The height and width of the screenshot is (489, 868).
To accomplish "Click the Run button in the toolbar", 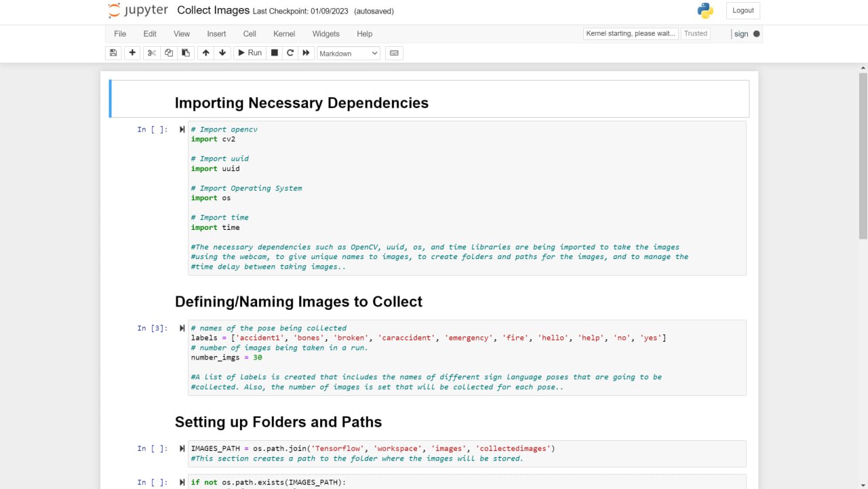I will [249, 53].
